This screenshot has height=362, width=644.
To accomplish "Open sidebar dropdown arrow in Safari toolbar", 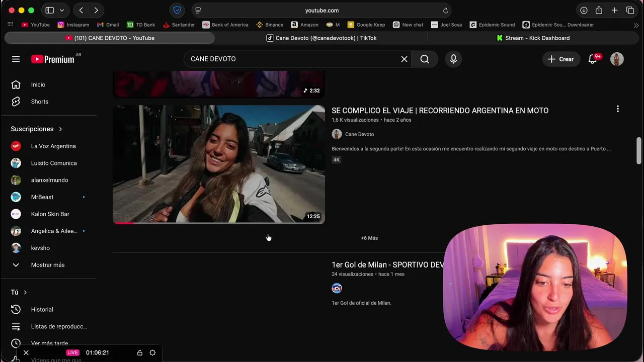I will [x=62, y=10].
